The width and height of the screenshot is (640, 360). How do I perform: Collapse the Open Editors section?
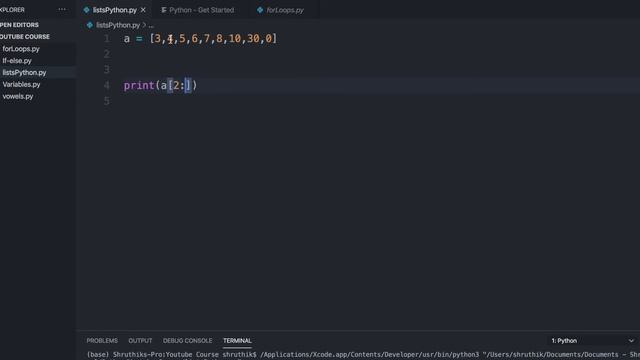tap(19, 25)
